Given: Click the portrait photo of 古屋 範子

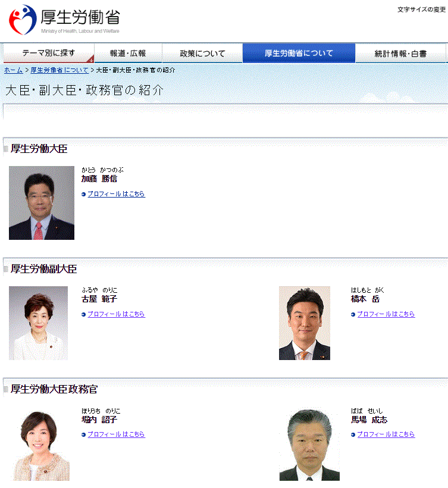Looking at the screenshot, I should (x=38, y=323).
